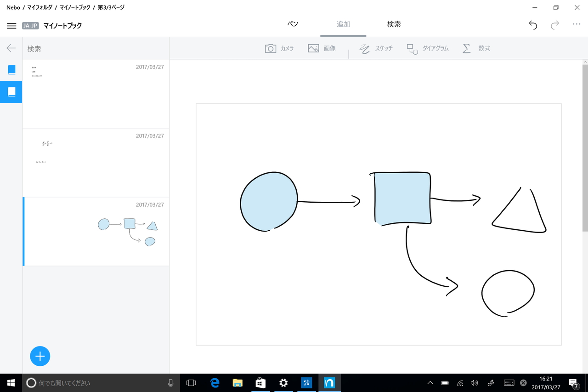Redo the last action
The width and height of the screenshot is (588, 392).
pyautogui.click(x=555, y=25)
